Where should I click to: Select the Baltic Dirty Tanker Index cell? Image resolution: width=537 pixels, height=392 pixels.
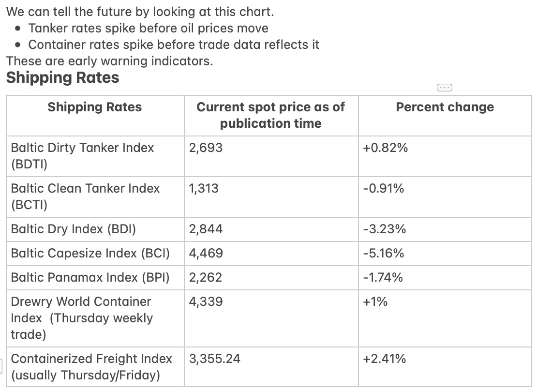tap(95, 156)
